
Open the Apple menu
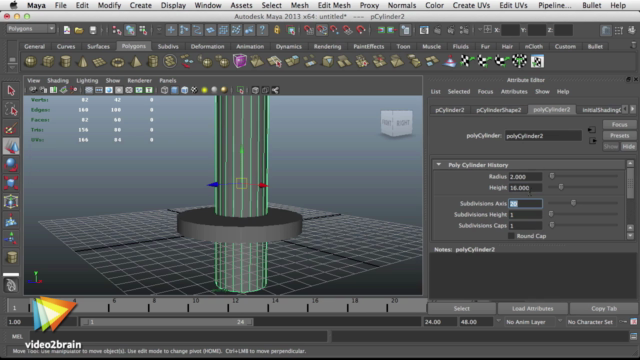[13, 5]
